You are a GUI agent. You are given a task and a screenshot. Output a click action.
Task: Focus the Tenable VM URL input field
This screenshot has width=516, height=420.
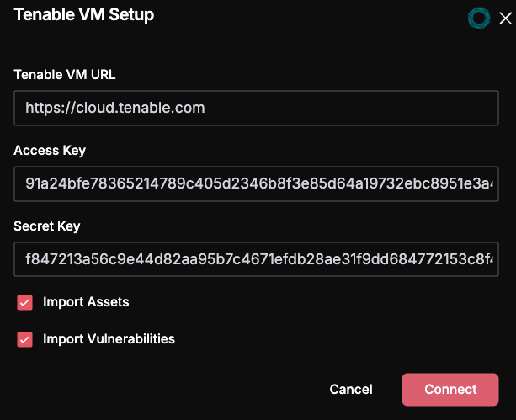pos(256,108)
